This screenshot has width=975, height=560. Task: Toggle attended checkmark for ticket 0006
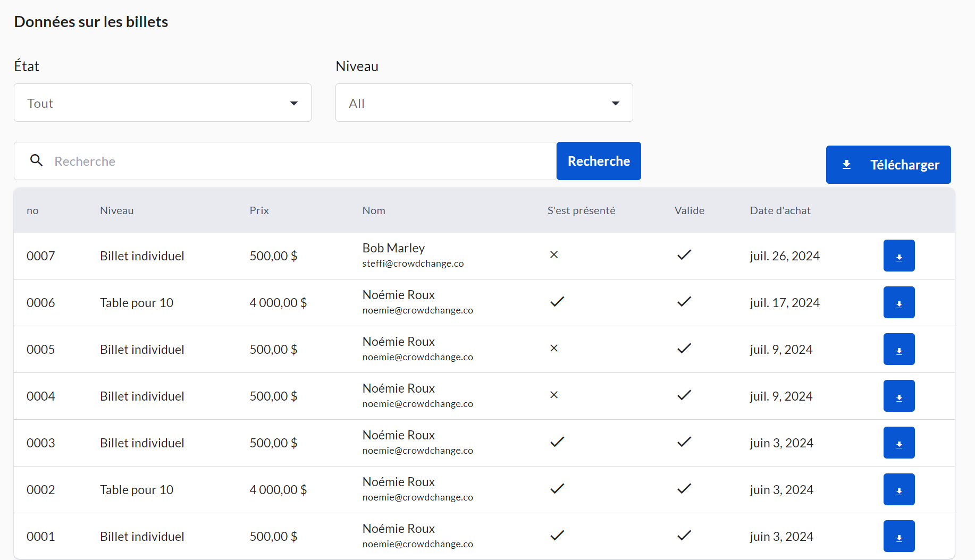[557, 302]
